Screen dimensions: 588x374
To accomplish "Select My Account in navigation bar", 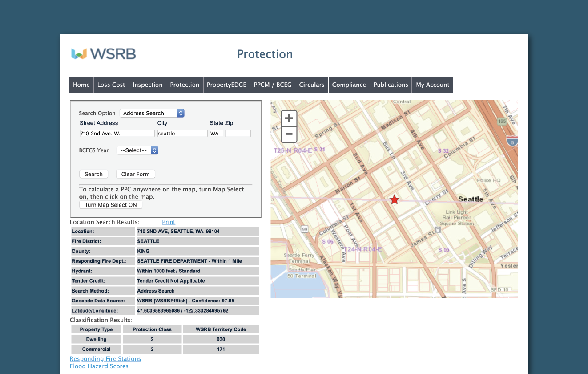I will (432, 85).
